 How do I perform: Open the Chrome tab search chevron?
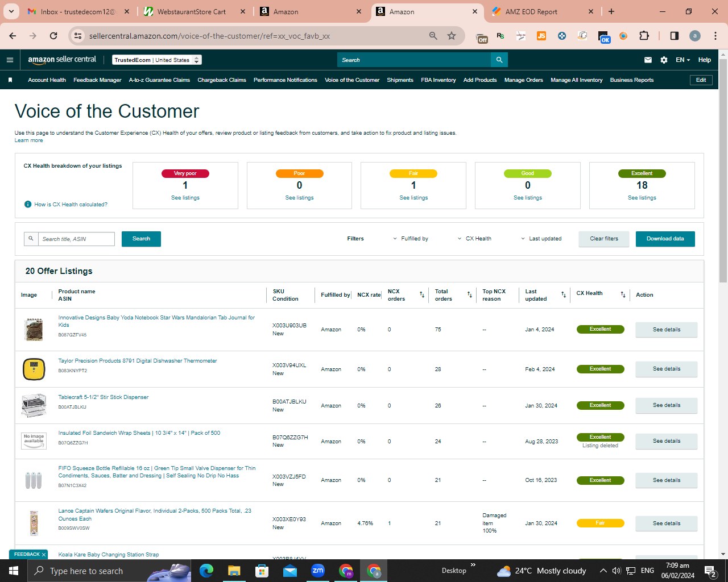tap(11, 11)
